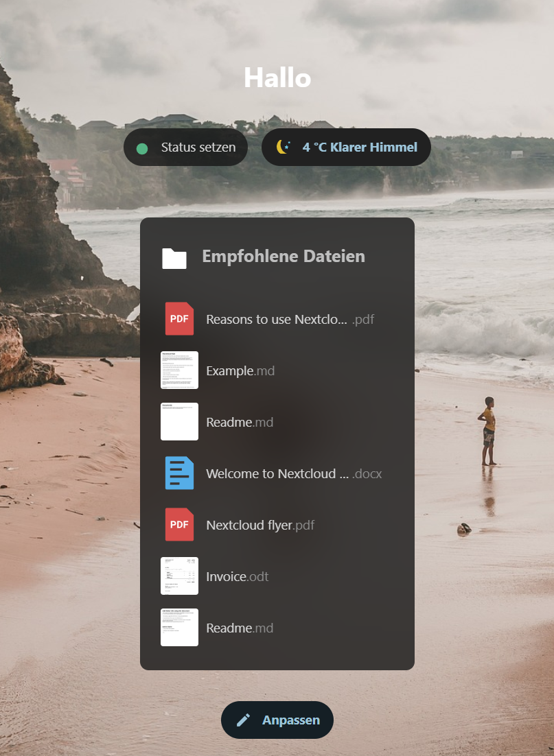This screenshot has width=554, height=756.
Task: Open the Nextcloud flyer.pdf file name
Action: (259, 525)
